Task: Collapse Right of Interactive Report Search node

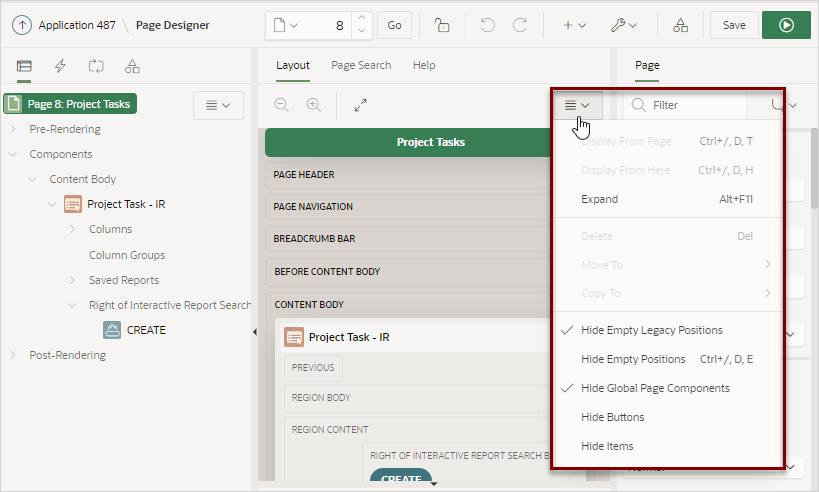Action: [72, 305]
